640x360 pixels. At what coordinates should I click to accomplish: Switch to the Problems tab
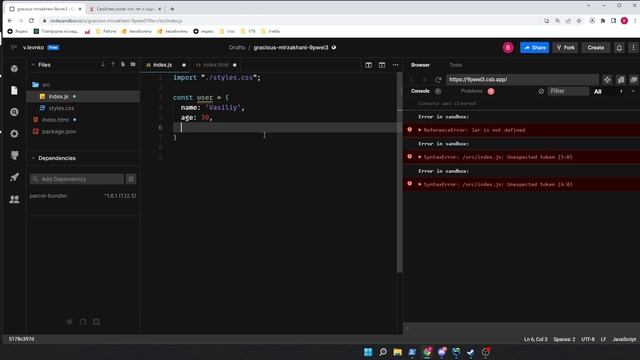[471, 91]
